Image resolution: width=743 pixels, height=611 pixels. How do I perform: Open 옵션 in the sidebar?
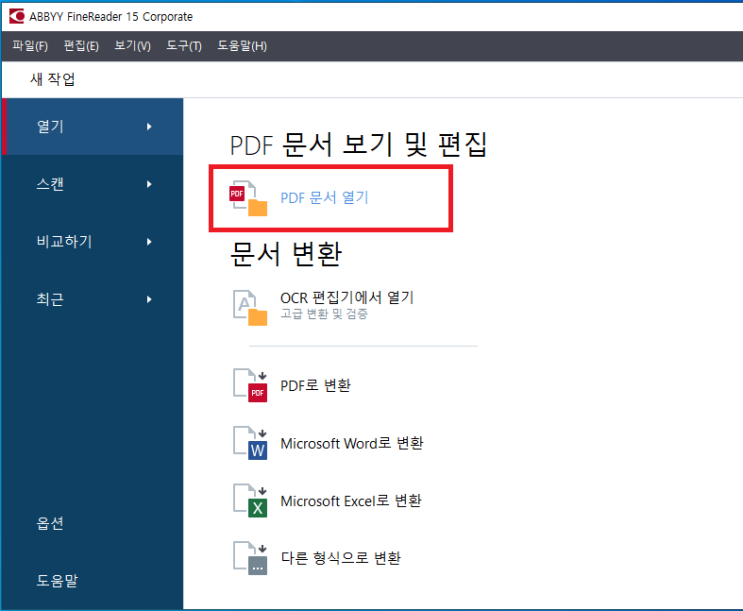click(50, 523)
